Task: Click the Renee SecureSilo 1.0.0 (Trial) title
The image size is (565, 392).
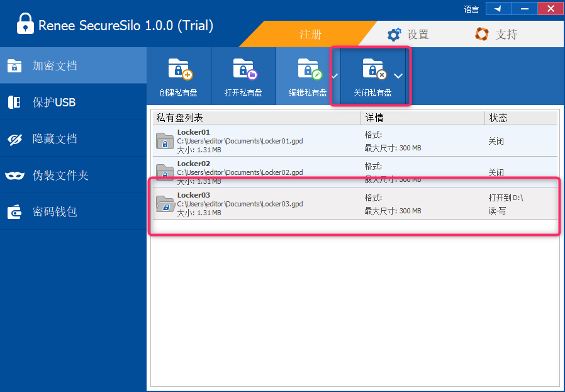Action: pyautogui.click(x=126, y=26)
